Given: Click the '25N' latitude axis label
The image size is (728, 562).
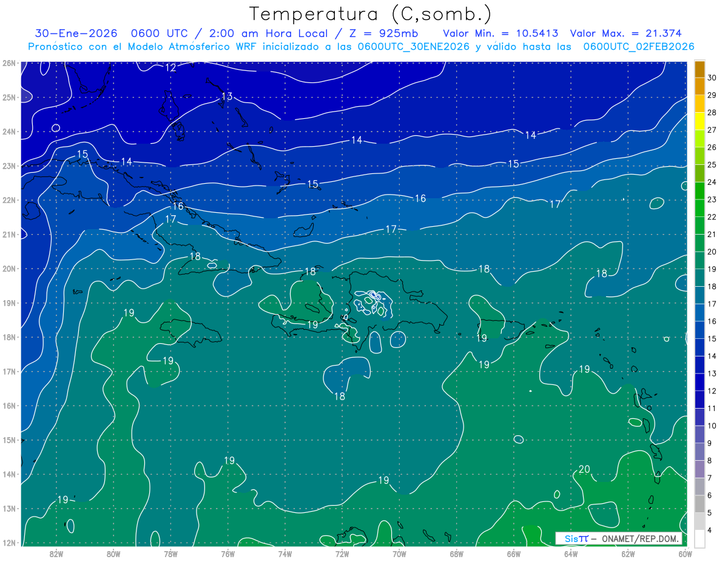Looking at the screenshot, I should (8, 97).
